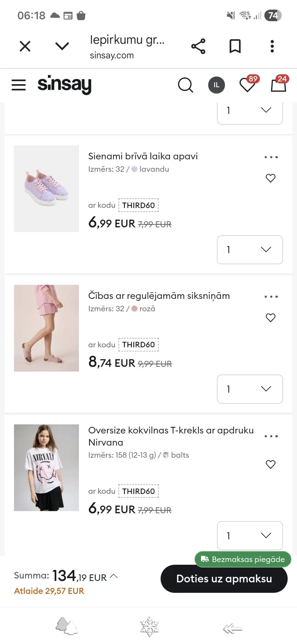Close the browser custom tab
Screen dimensions: 297x644
pos(25,46)
